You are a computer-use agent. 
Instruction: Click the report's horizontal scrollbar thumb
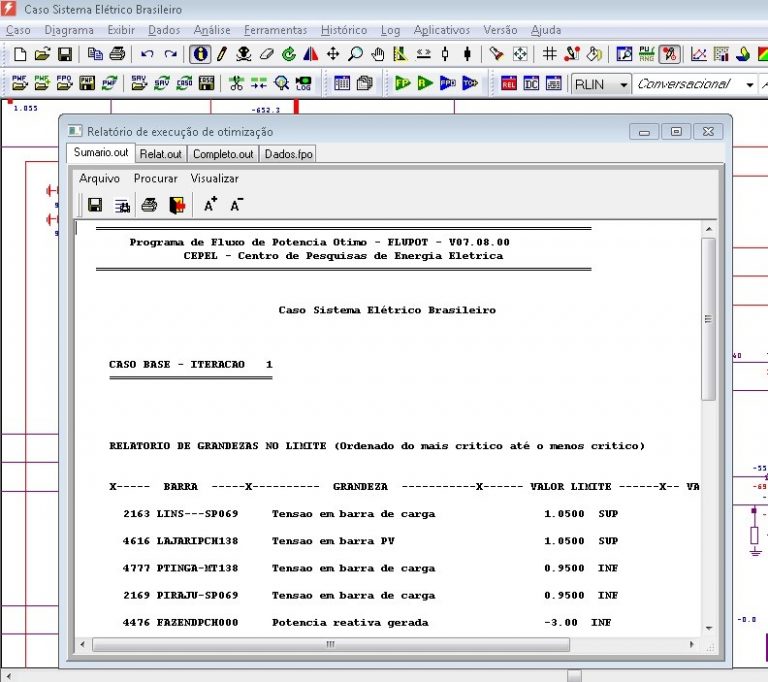tap(329, 644)
